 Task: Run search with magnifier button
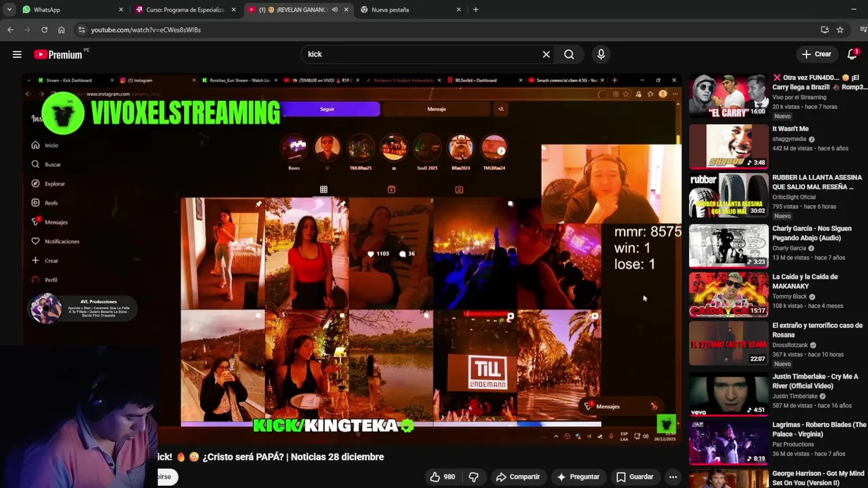click(x=569, y=54)
